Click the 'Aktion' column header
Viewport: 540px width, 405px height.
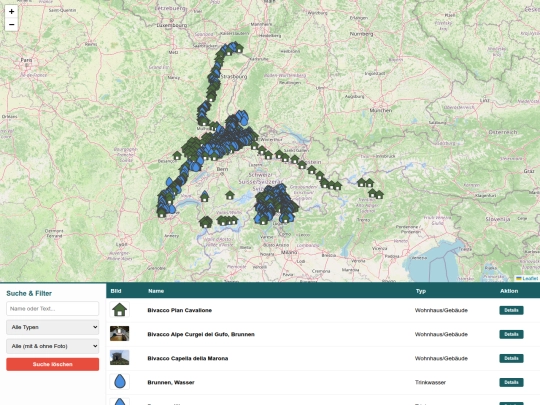point(509,291)
